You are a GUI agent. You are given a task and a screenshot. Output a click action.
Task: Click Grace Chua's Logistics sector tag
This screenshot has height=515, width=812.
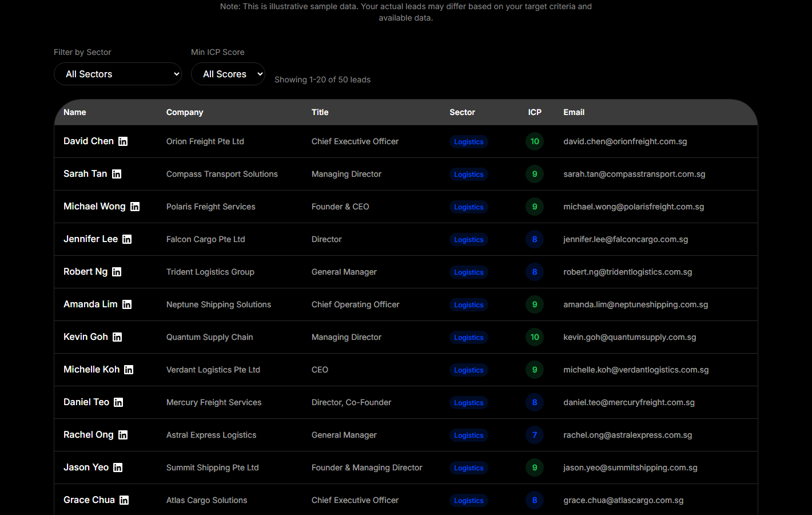click(468, 501)
